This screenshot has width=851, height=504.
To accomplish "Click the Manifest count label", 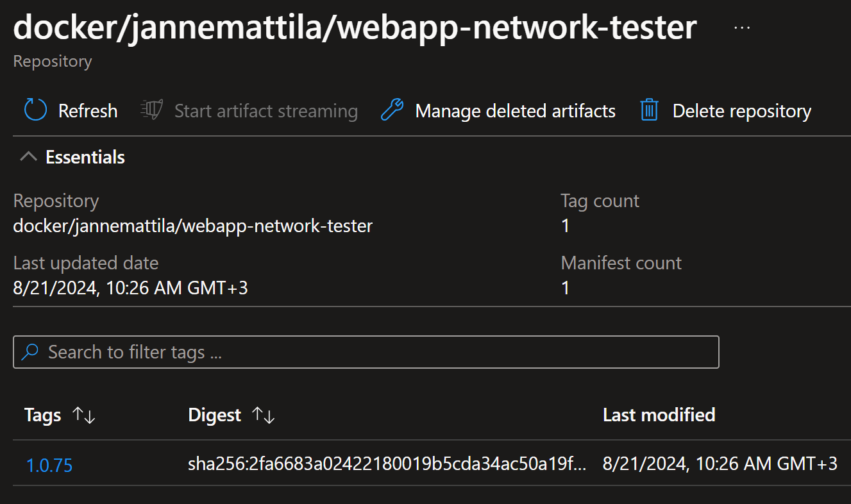I will pyautogui.click(x=621, y=263).
